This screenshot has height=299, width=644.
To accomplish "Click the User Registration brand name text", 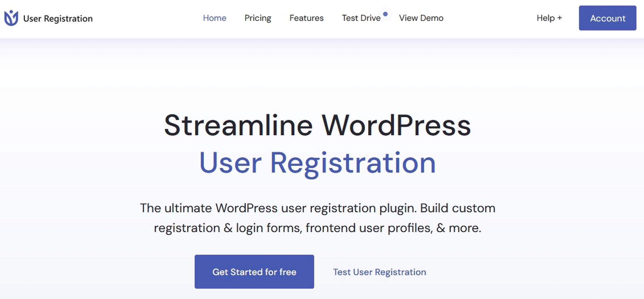I will (x=58, y=18).
